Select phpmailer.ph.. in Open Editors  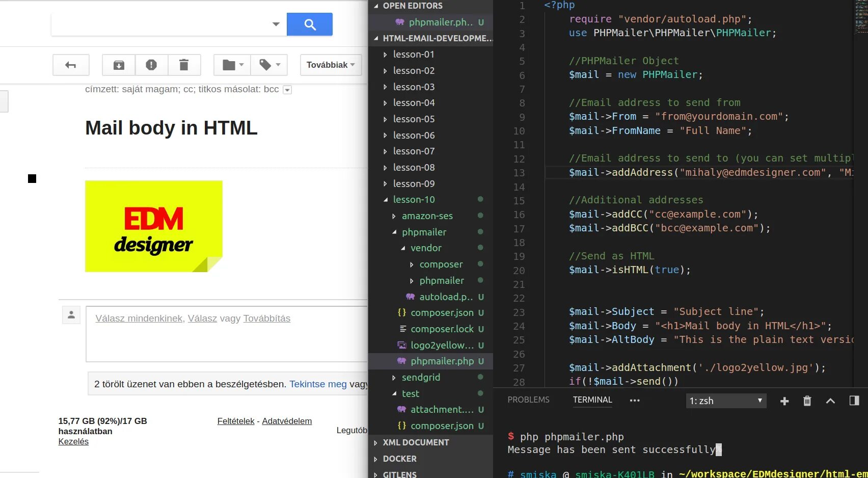[x=431, y=22]
